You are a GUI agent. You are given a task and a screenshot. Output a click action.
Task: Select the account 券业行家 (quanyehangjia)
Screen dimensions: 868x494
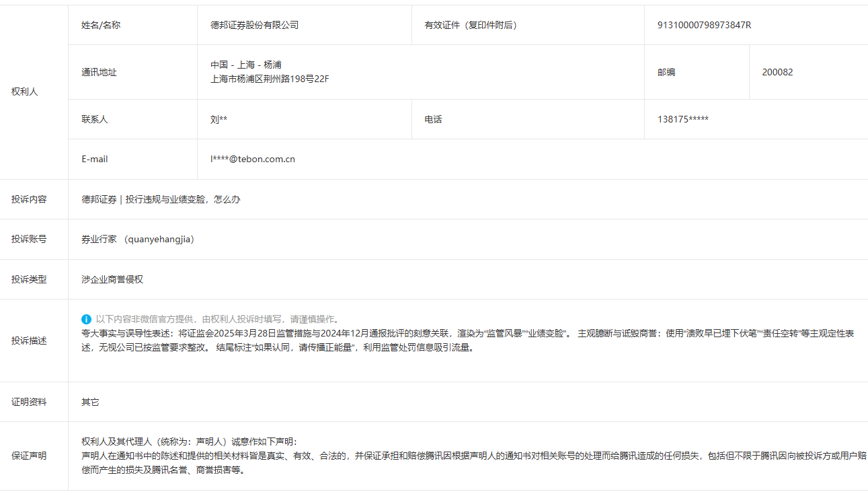139,239
